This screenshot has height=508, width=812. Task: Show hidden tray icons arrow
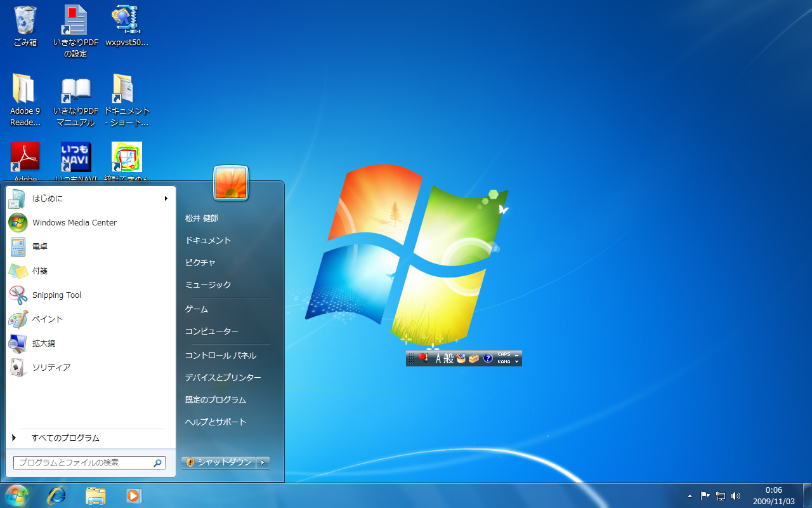coord(690,496)
